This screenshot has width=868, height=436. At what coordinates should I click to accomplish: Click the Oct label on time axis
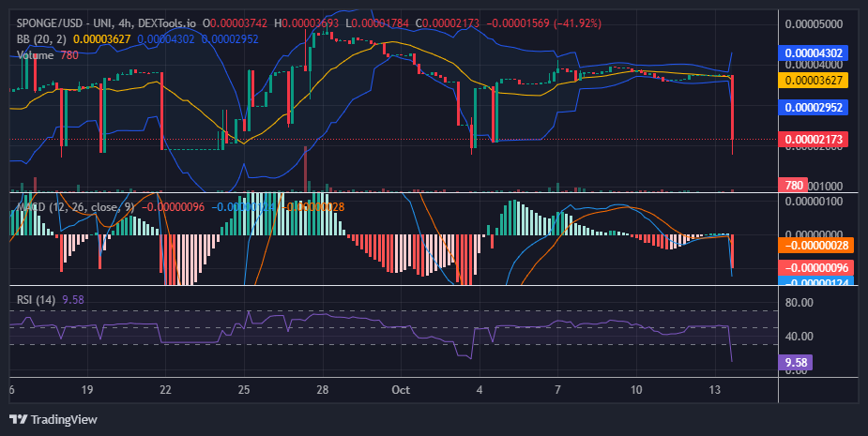click(401, 389)
